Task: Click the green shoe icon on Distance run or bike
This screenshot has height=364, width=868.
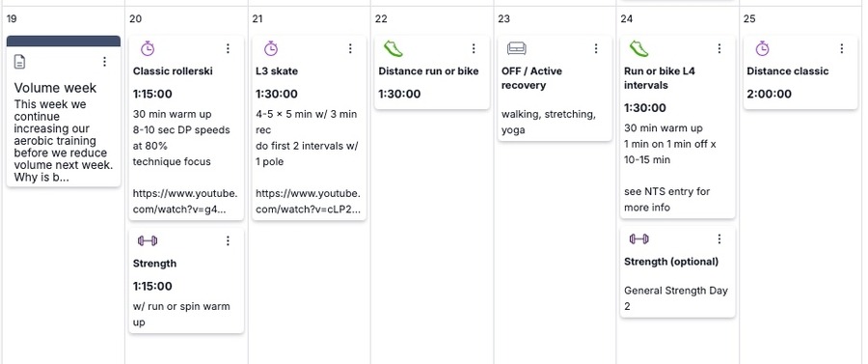Action: coord(393,48)
